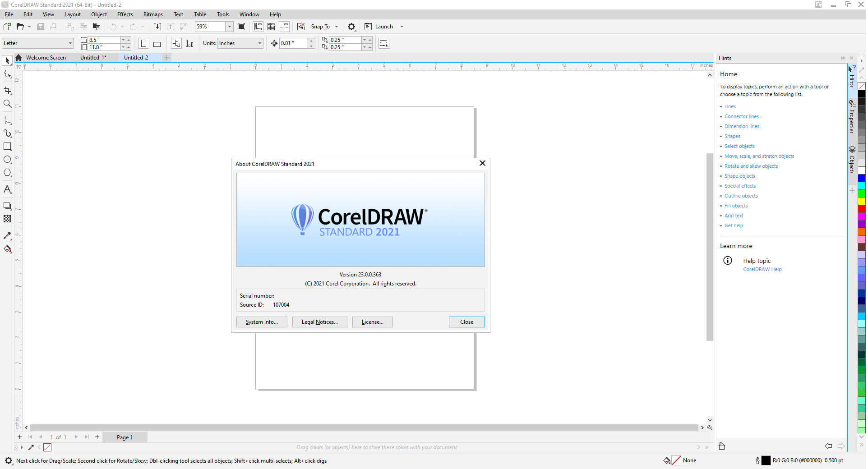
Task: Select the Ellipse tool
Action: click(x=7, y=160)
